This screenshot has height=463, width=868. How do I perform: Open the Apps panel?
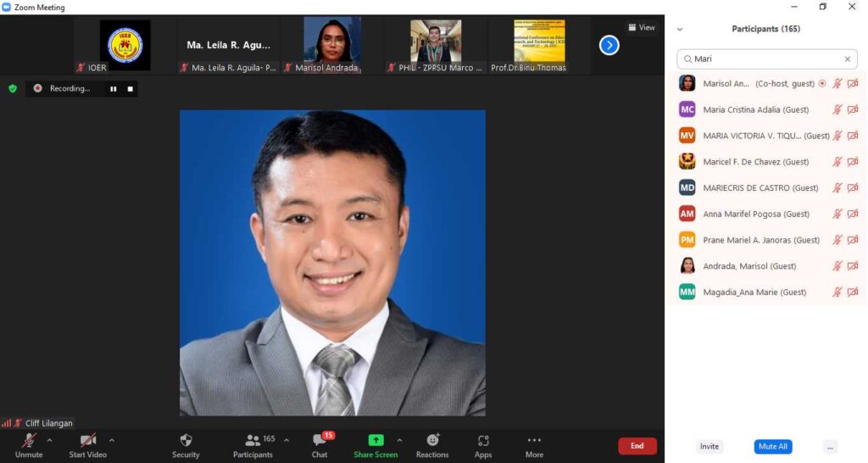[483, 441]
